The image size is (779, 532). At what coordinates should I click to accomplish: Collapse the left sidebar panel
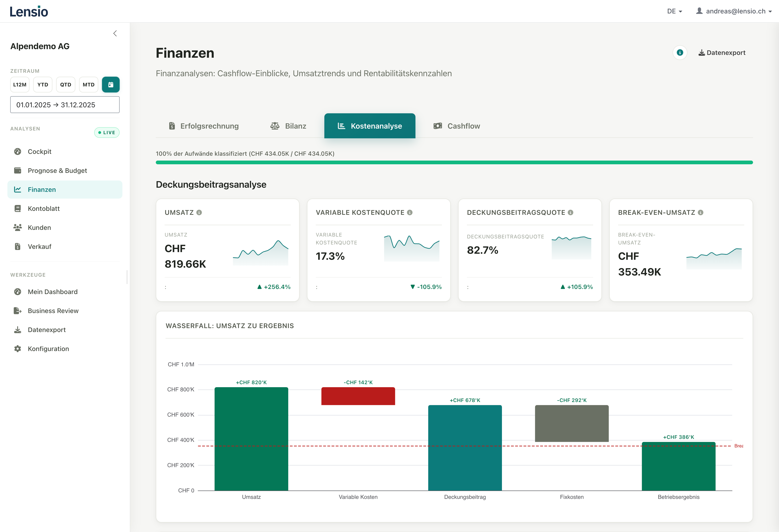tap(115, 33)
